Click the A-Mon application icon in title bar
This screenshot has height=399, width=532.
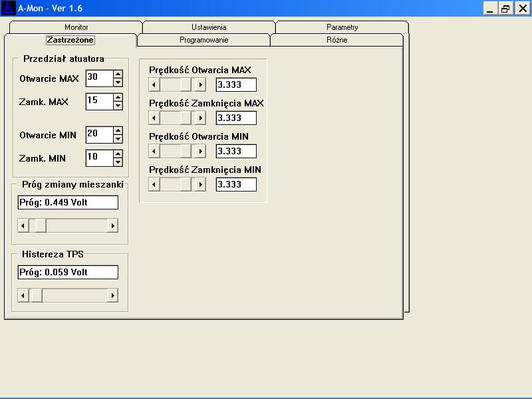coord(9,9)
